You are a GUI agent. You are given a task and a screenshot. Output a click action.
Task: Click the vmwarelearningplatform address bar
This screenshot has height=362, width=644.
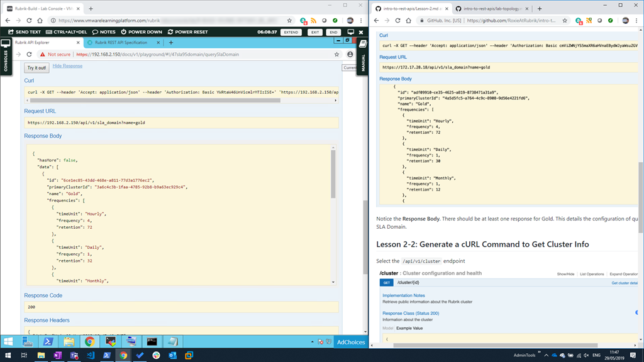pyautogui.click(x=169, y=21)
